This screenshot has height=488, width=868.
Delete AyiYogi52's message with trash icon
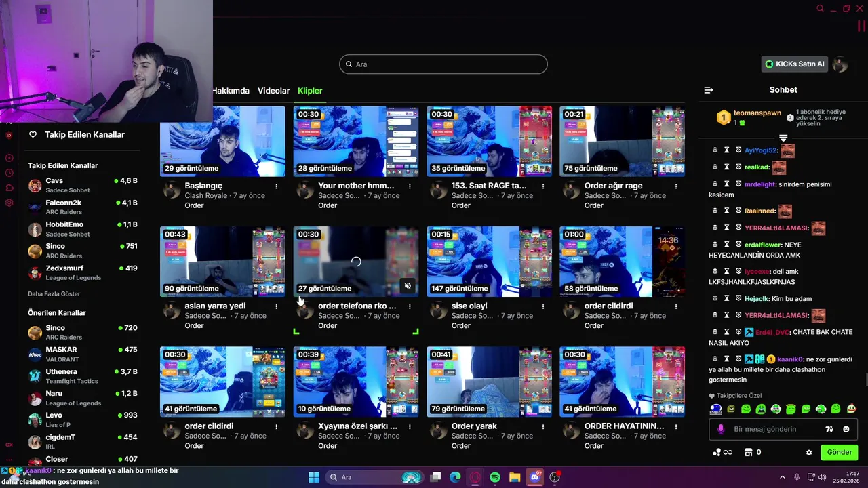(715, 150)
